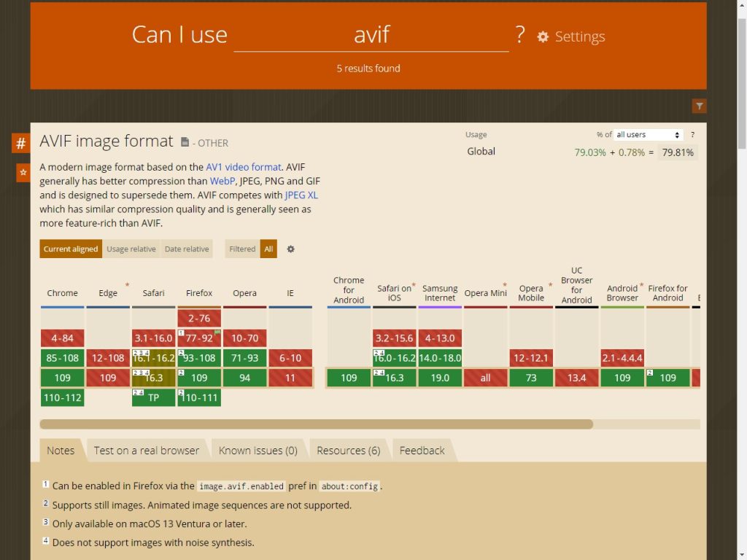
Task: Switch to Date relative view
Action: 187,249
